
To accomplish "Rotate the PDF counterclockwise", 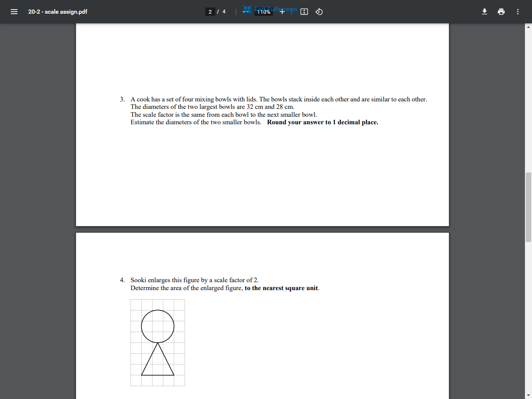I will point(319,12).
